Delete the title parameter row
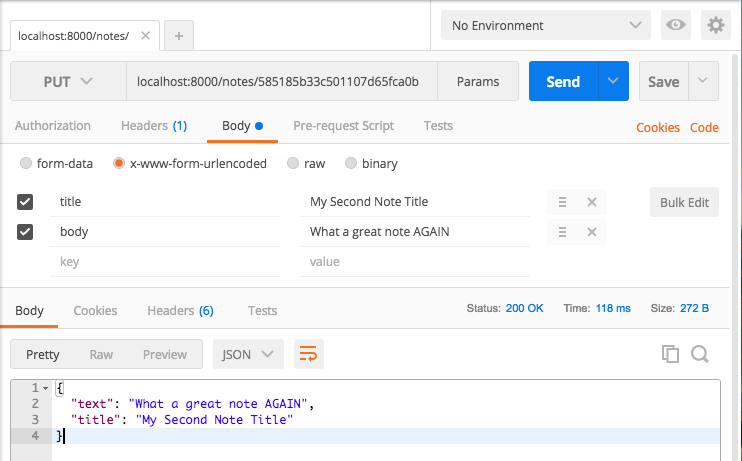Image resolution: width=742 pixels, height=461 pixels. point(592,202)
